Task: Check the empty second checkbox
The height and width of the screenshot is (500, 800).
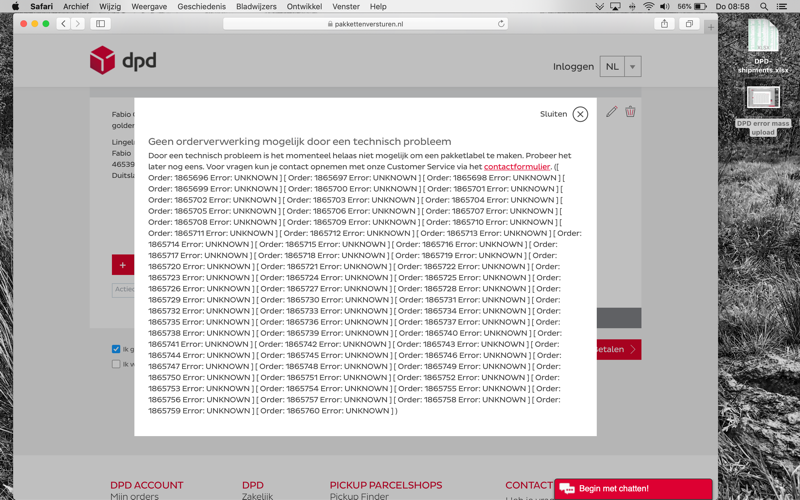Action: click(116, 364)
